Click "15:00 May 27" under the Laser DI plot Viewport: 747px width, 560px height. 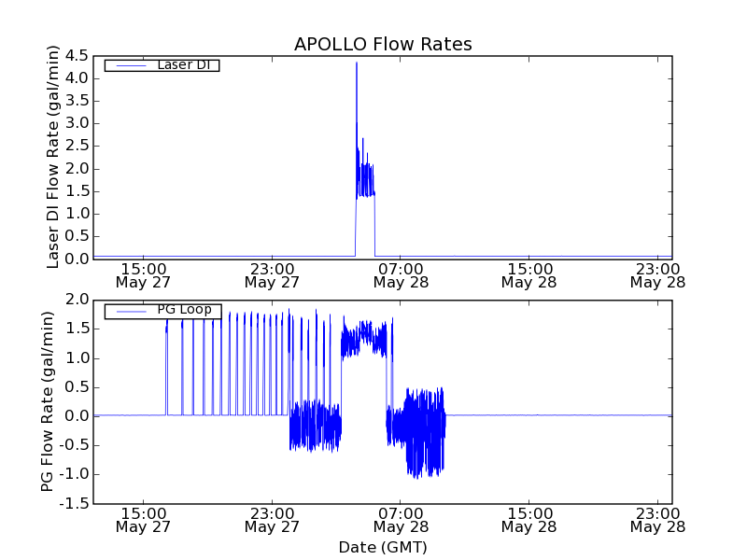coord(143,275)
